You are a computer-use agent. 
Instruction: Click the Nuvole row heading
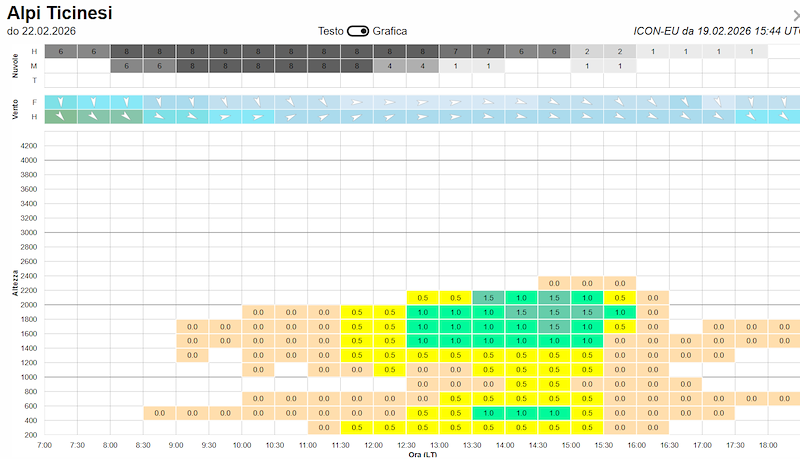[x=16, y=66]
